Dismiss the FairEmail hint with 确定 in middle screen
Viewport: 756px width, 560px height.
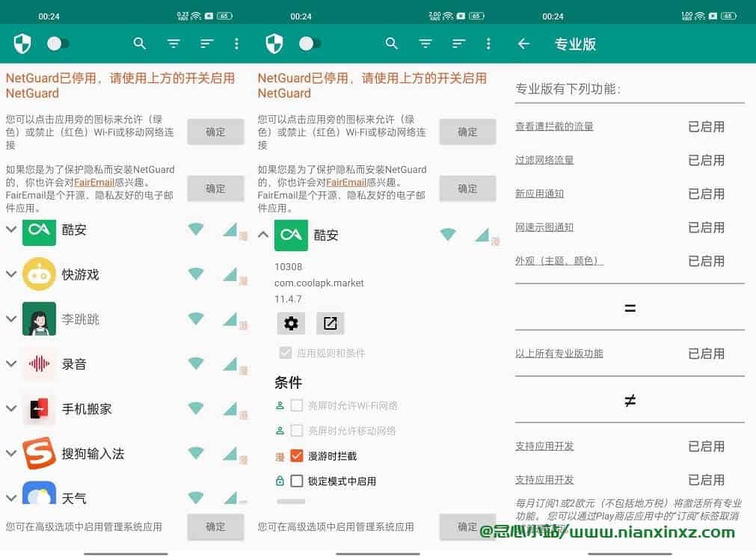coord(467,188)
